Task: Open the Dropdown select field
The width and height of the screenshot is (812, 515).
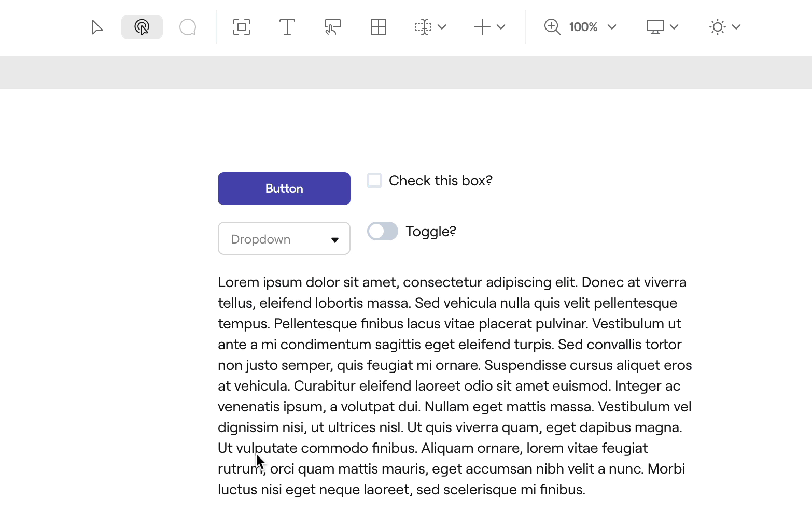Action: tap(284, 238)
